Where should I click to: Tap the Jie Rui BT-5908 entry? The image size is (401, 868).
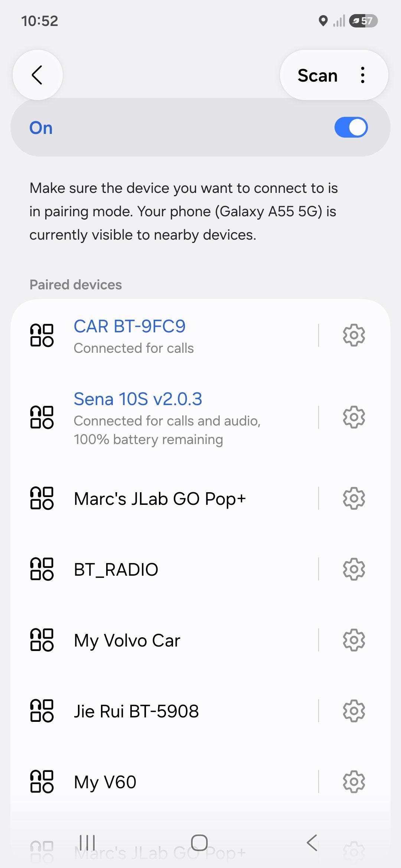[163, 711]
